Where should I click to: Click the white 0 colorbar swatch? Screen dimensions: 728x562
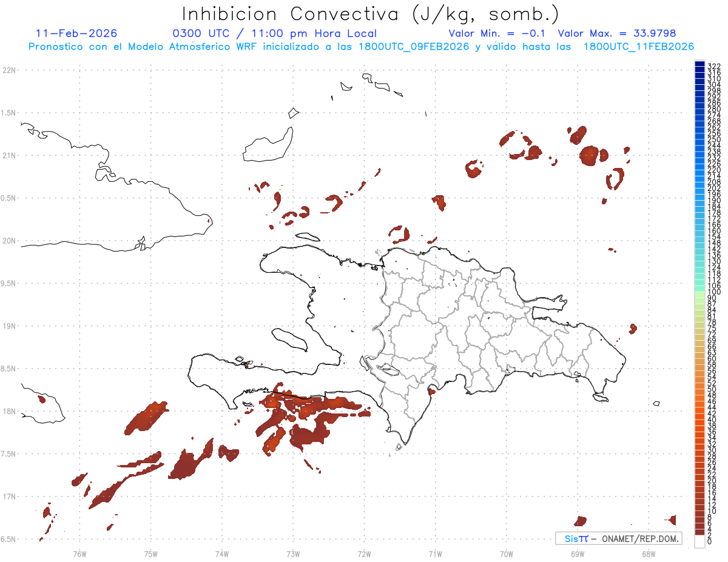(x=699, y=542)
